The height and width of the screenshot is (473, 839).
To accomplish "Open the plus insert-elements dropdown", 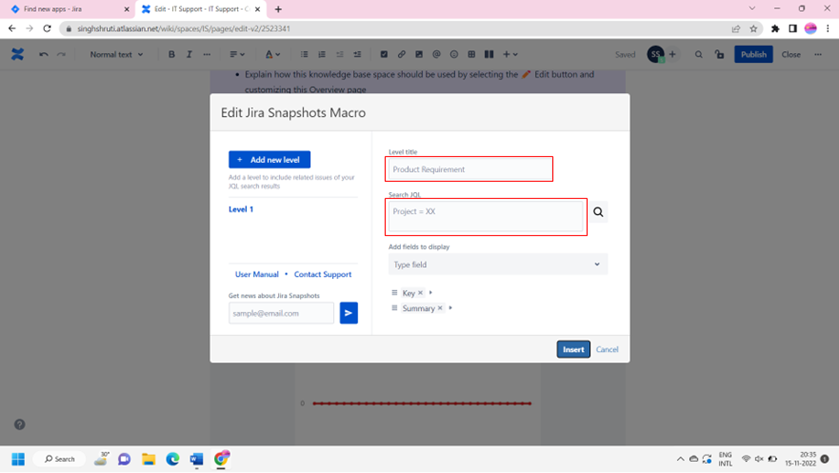I will click(510, 54).
